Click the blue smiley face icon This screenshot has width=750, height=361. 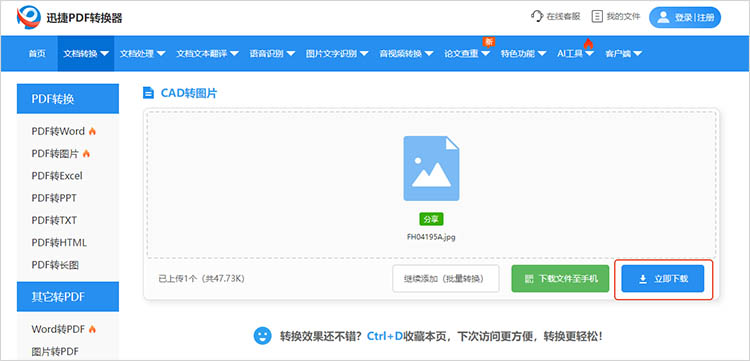coord(262,336)
